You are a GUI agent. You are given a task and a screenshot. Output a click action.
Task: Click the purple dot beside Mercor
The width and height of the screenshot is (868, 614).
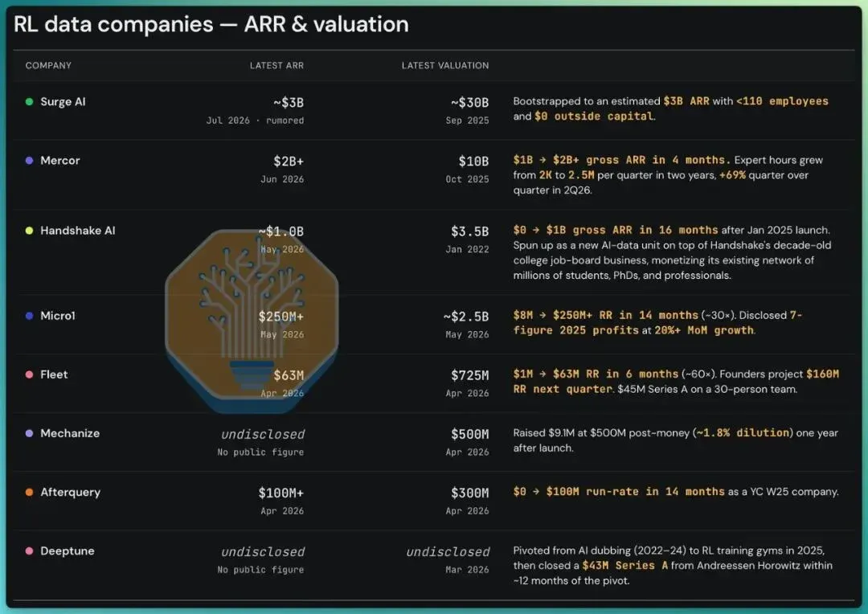(30, 161)
